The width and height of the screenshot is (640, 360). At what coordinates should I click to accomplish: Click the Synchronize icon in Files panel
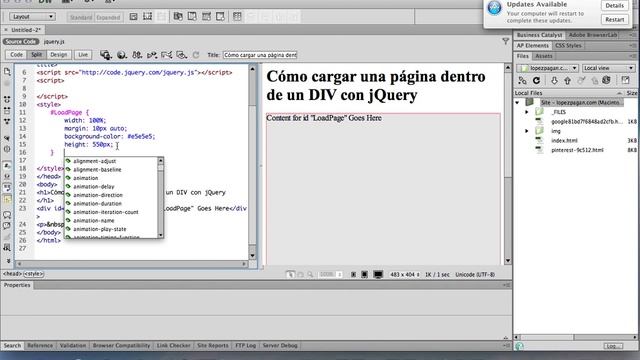(x=607, y=80)
